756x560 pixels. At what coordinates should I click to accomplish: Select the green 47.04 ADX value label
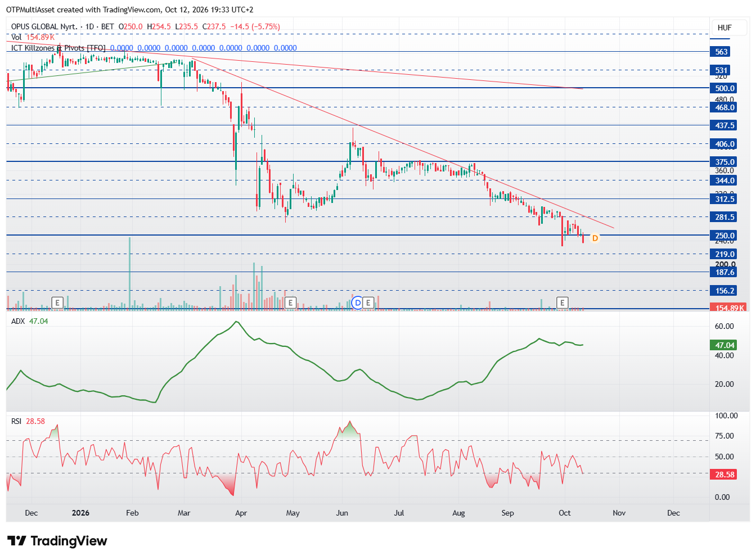tap(724, 345)
